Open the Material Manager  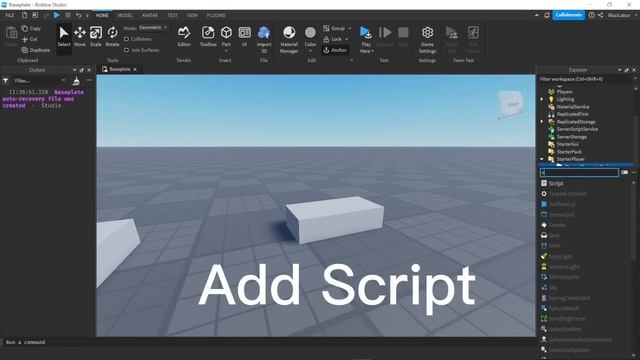(x=289, y=40)
